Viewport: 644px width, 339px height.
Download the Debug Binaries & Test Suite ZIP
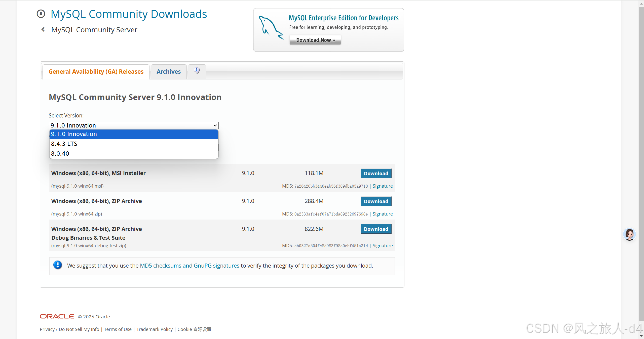376,229
